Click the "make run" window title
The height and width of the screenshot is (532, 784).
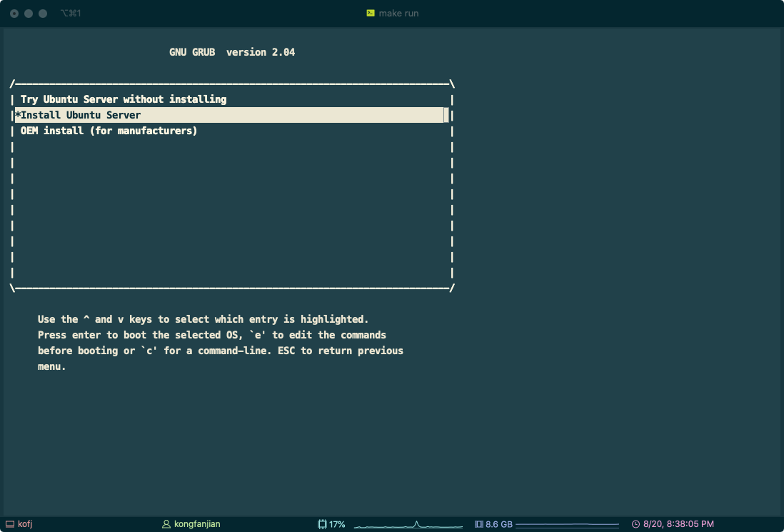point(398,13)
